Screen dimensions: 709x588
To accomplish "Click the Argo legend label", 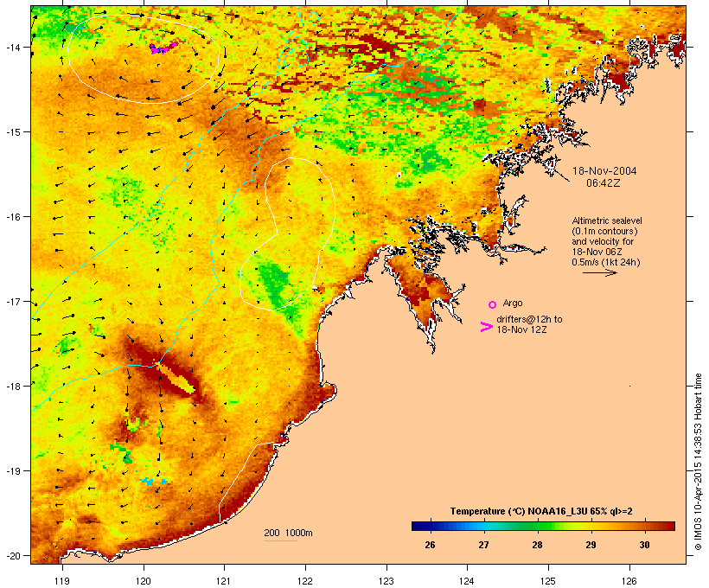I will [513, 303].
